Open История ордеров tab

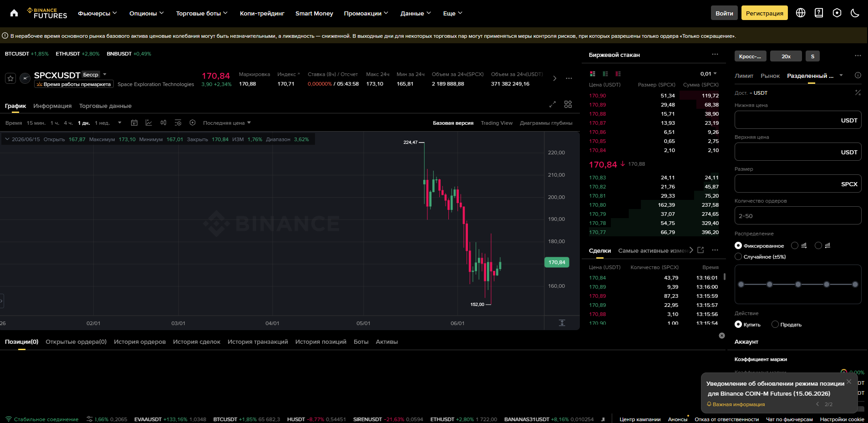click(140, 341)
